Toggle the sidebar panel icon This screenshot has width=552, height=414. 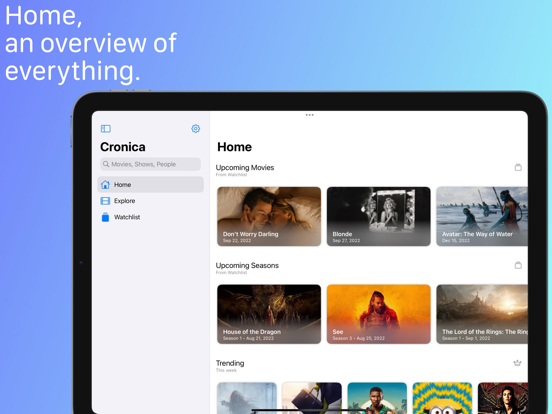(106, 128)
